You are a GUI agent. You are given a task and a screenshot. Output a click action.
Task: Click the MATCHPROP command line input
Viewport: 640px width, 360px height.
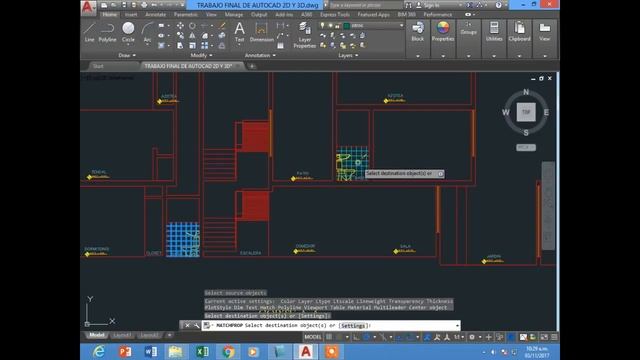coord(331,325)
